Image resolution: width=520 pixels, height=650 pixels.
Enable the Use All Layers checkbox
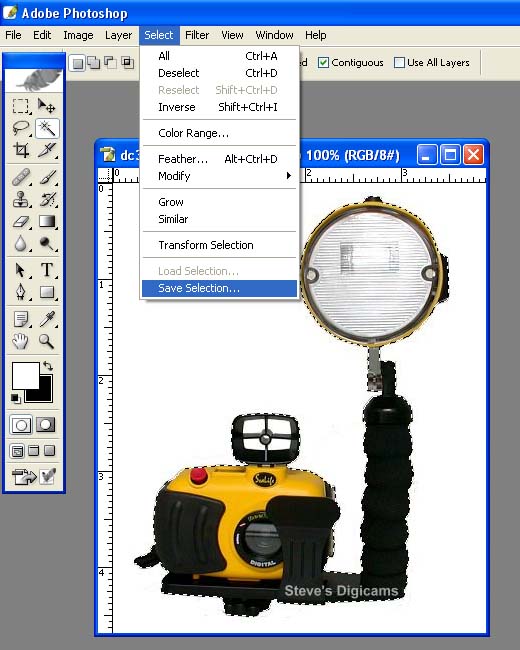399,63
